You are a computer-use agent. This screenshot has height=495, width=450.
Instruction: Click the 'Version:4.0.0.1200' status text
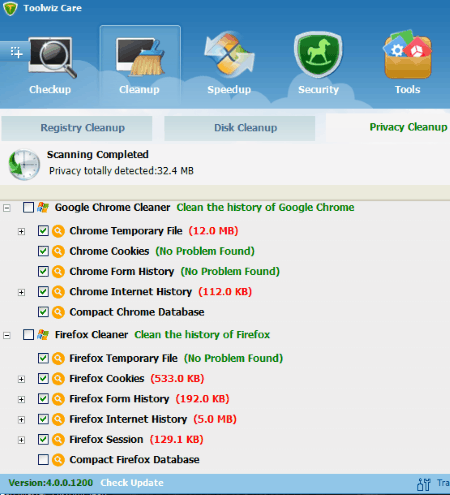tap(51, 483)
